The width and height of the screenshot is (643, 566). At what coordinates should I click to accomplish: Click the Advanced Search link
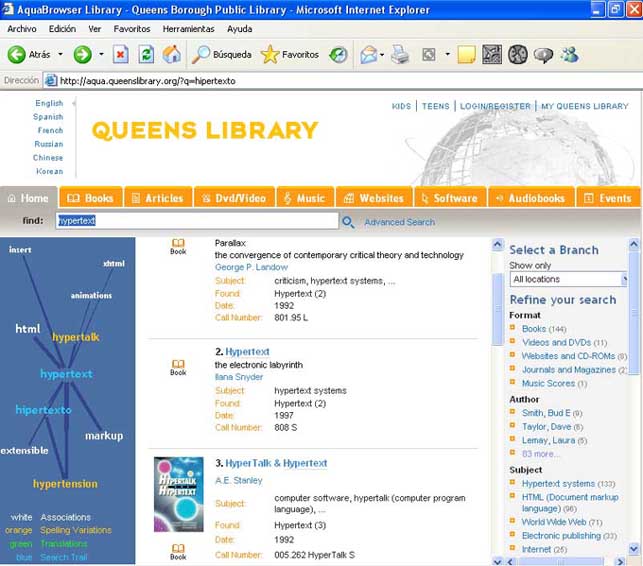[400, 222]
